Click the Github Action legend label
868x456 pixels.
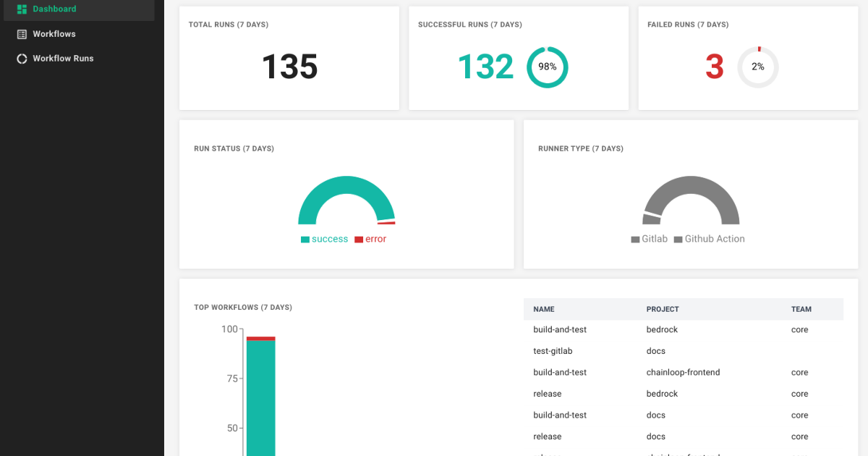click(x=715, y=239)
